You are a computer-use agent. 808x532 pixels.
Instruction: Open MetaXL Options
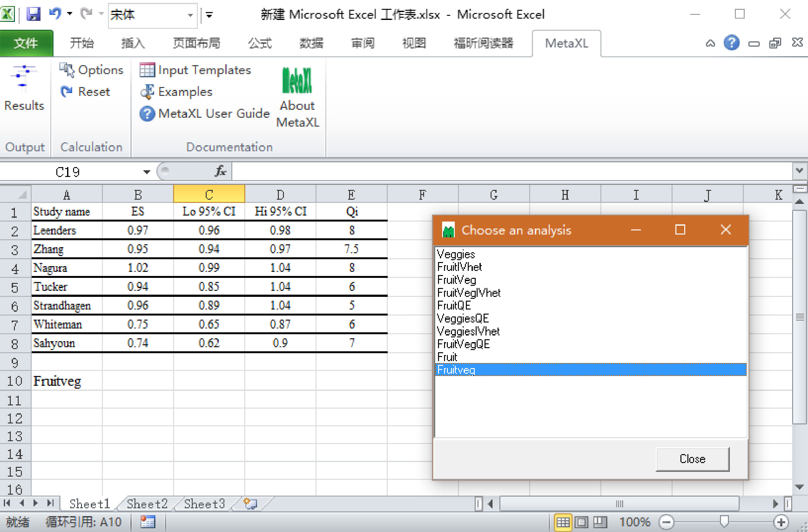(x=91, y=70)
